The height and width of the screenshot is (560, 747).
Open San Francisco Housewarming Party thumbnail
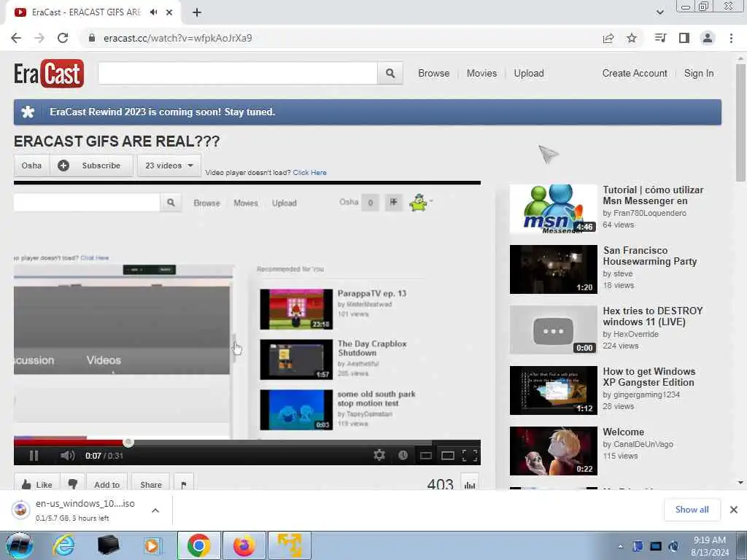(553, 270)
